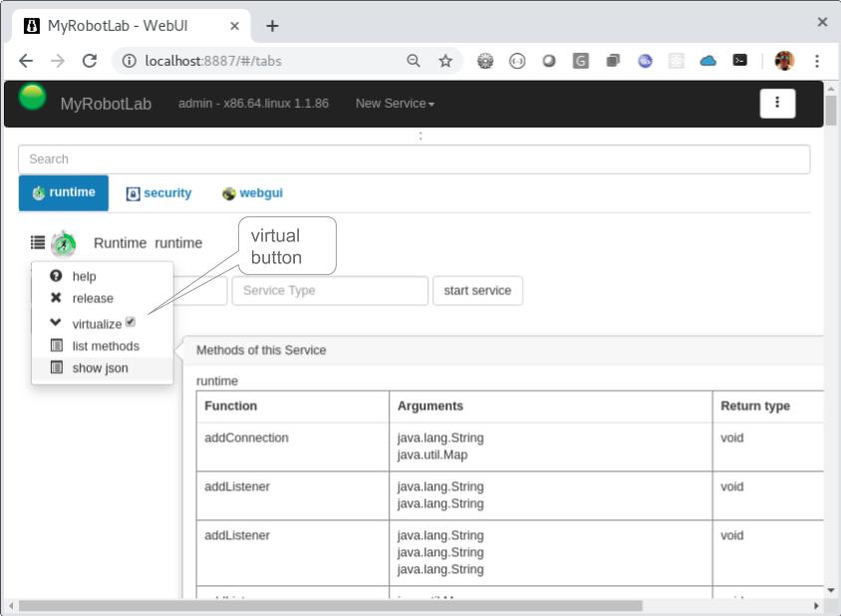Click the zoom magnifier icon in the address bar
The width and height of the screenshot is (841, 616).
click(x=413, y=61)
